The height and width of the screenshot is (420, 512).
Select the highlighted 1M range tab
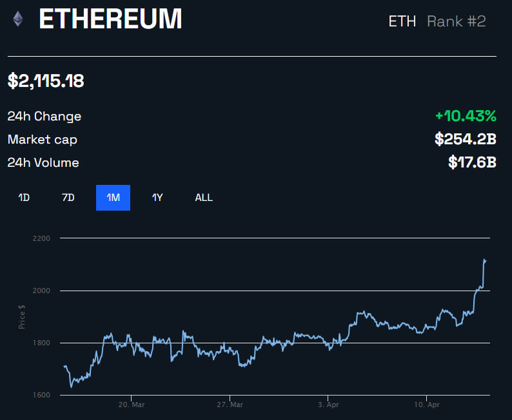click(113, 198)
